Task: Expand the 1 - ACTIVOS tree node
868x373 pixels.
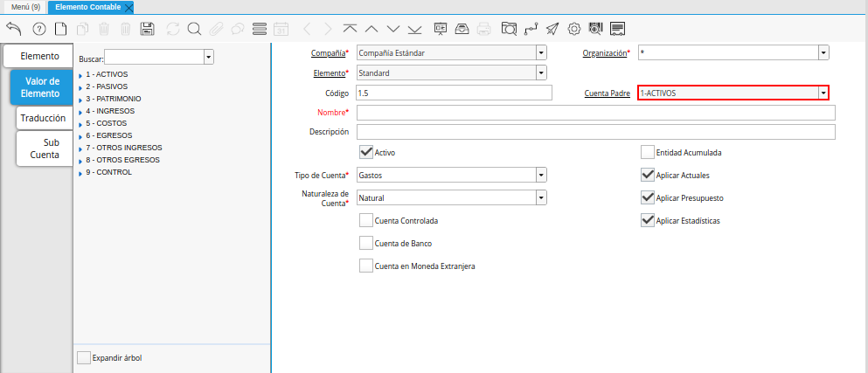Action: click(x=80, y=75)
